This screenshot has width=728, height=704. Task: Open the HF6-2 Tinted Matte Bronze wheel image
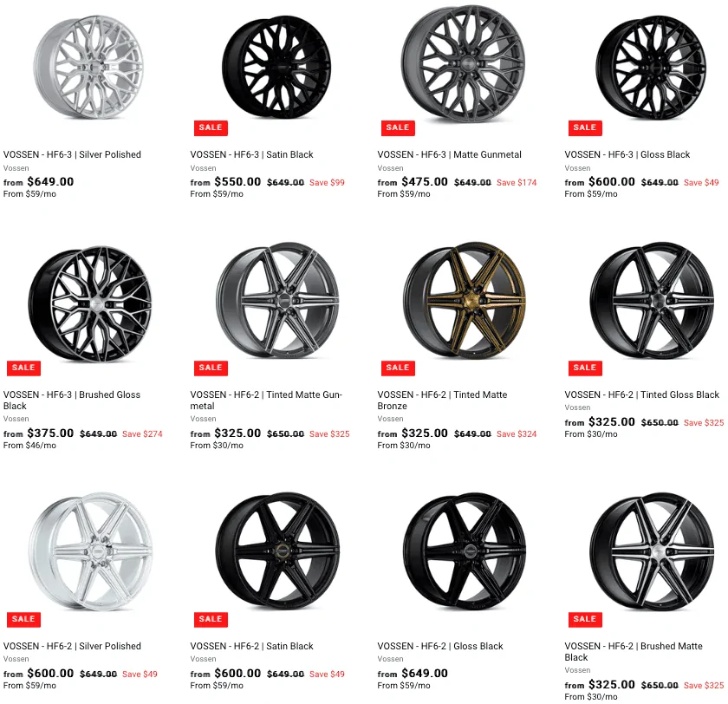pos(465,300)
